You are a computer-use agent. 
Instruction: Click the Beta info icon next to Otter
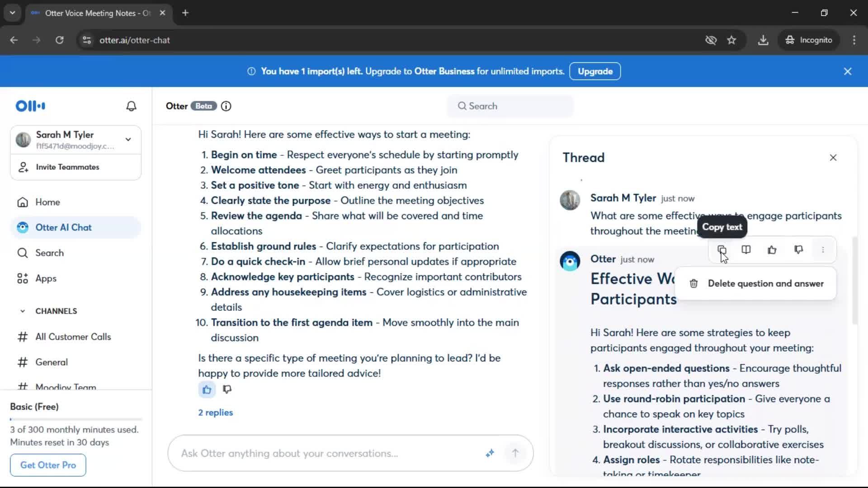(x=226, y=106)
